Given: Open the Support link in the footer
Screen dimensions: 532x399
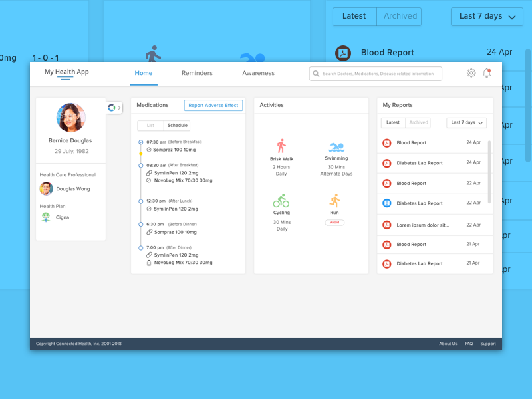Looking at the screenshot, I should point(488,344).
